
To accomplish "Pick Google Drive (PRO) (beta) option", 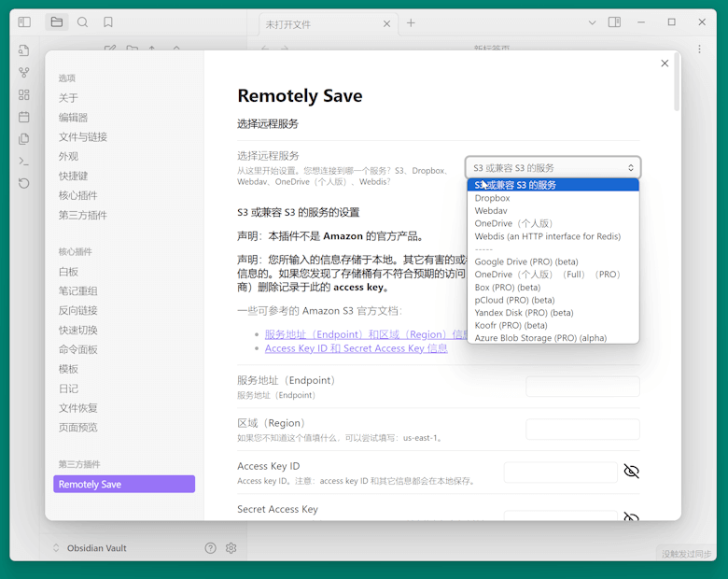I will [x=525, y=262].
